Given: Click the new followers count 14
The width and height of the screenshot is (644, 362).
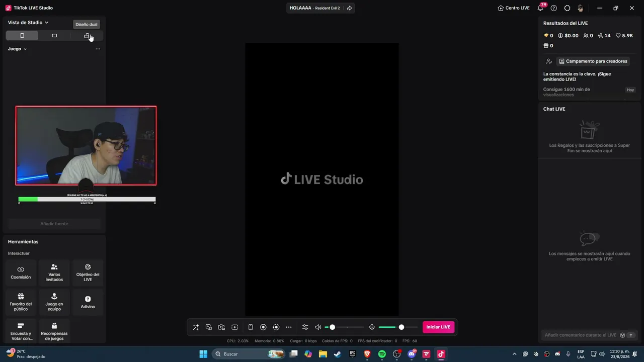Looking at the screenshot, I should coord(604,36).
